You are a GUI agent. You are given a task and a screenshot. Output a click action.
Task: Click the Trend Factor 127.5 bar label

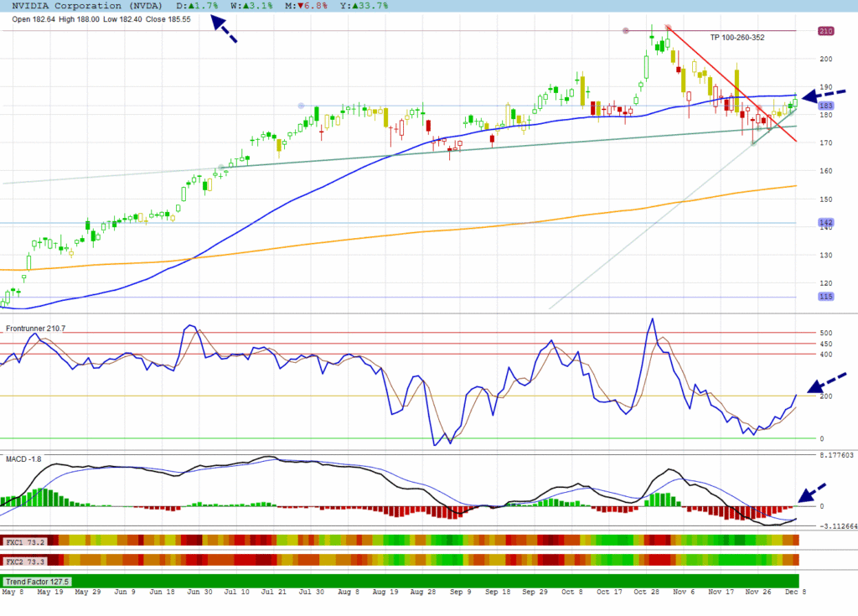[x=38, y=581]
